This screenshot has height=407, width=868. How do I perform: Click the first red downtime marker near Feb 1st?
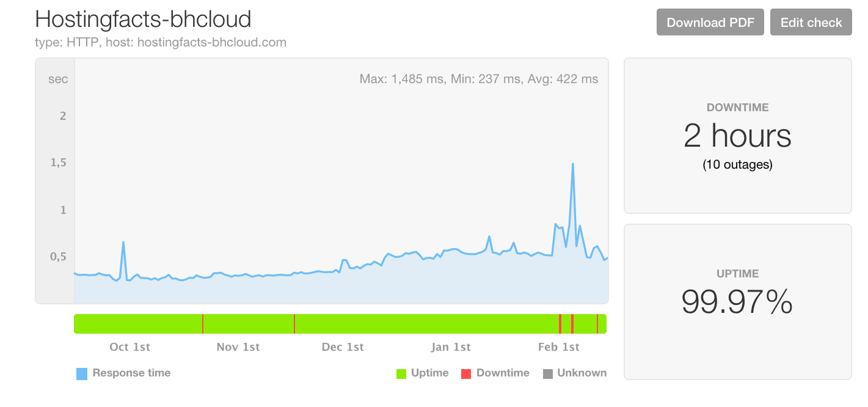pos(560,324)
